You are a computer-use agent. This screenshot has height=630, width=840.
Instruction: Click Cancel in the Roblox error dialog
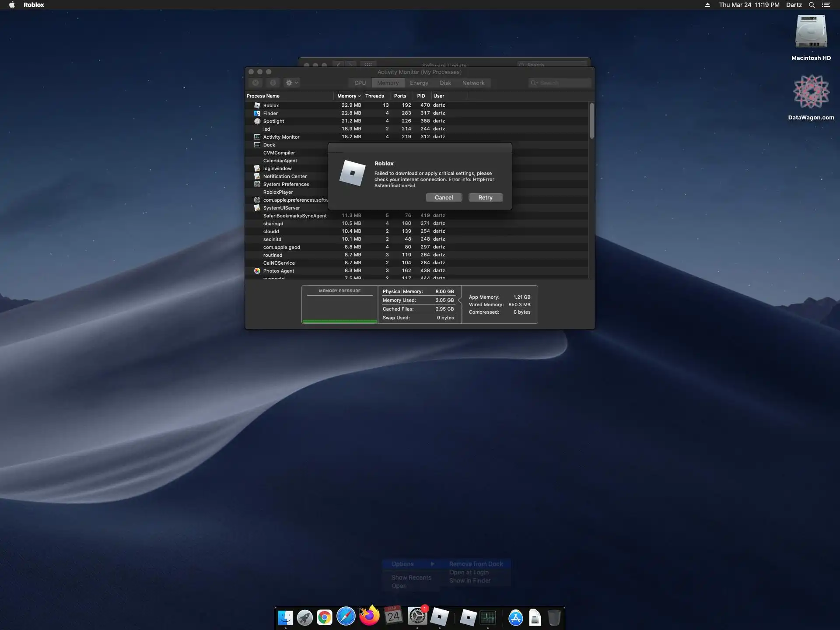[444, 197]
